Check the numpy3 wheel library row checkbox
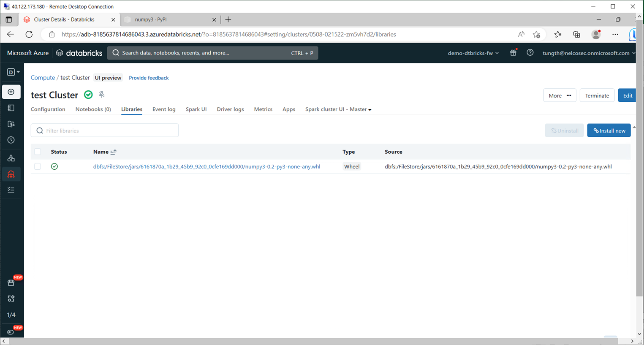644x345 pixels. (38, 166)
